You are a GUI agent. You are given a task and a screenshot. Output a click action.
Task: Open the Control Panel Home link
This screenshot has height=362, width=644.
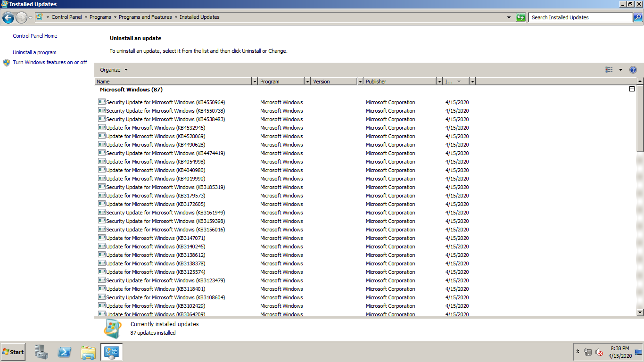coord(35,36)
